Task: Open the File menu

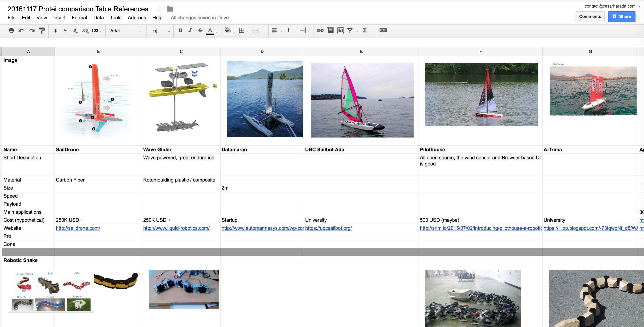Action: (12, 17)
